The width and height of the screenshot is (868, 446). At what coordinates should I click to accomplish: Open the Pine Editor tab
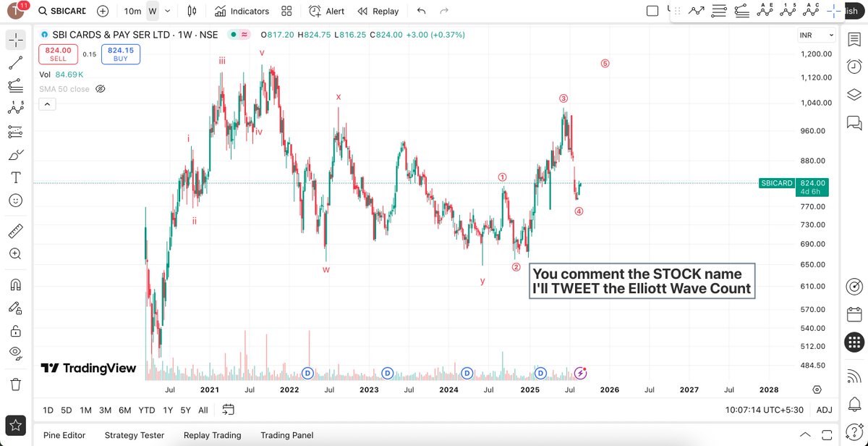(63, 435)
